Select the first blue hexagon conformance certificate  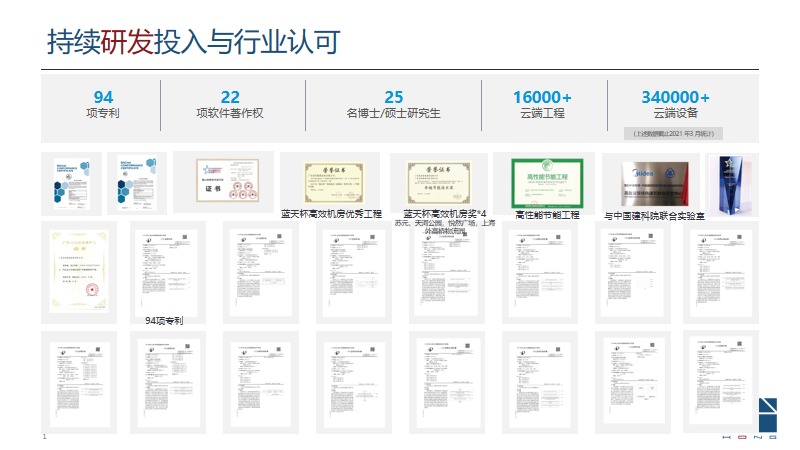(77, 183)
